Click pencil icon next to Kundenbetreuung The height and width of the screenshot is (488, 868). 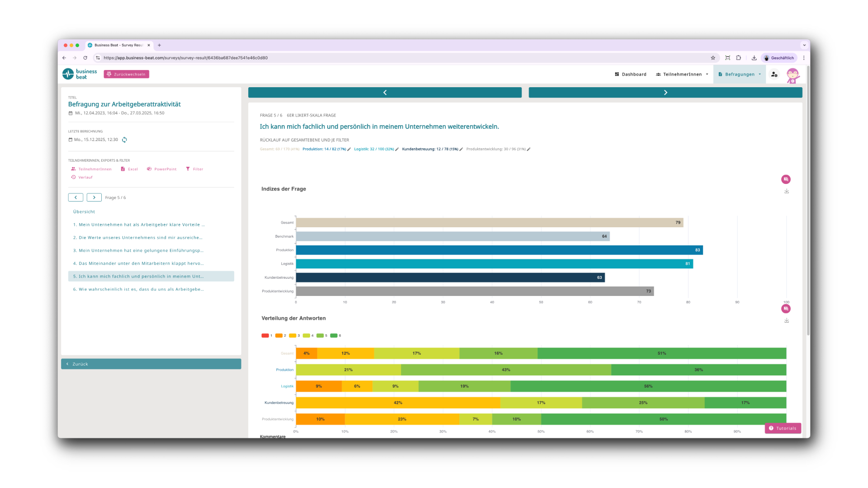(461, 149)
